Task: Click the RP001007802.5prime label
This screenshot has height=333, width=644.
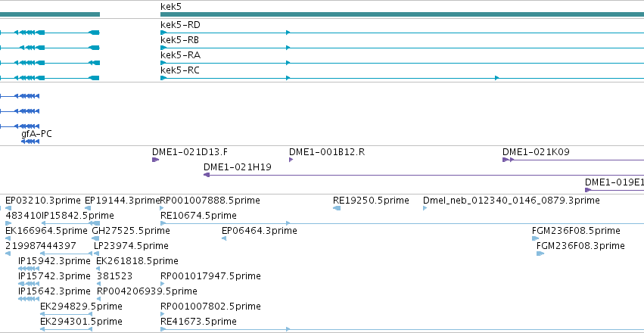Action: tap(210, 307)
